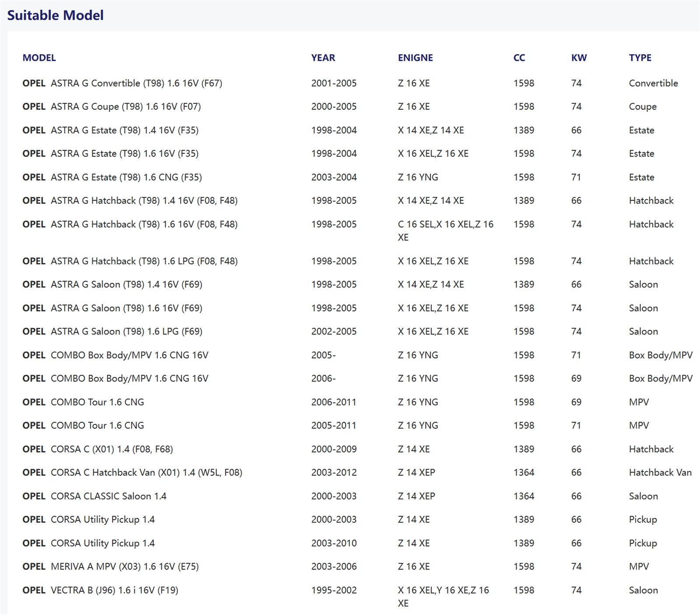700x615 pixels.
Task: Click year '2003-2006' in MERIVA A row
Action: [x=334, y=566]
